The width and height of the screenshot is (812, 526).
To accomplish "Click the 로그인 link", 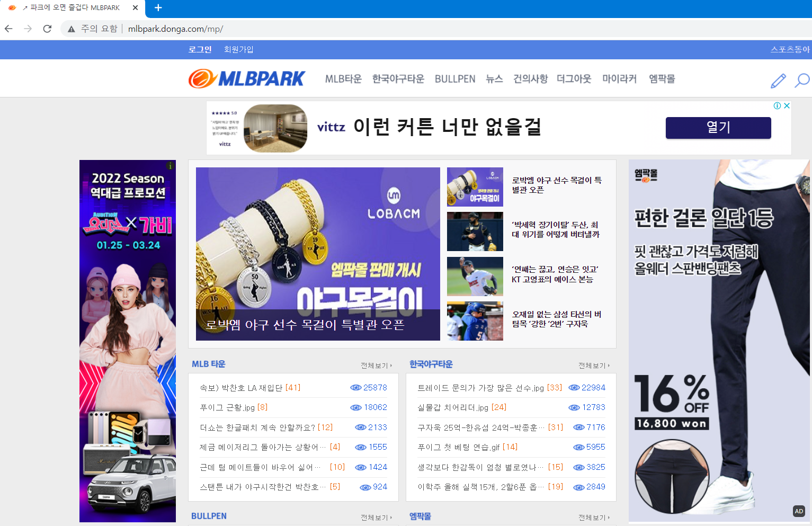I will pyautogui.click(x=200, y=49).
